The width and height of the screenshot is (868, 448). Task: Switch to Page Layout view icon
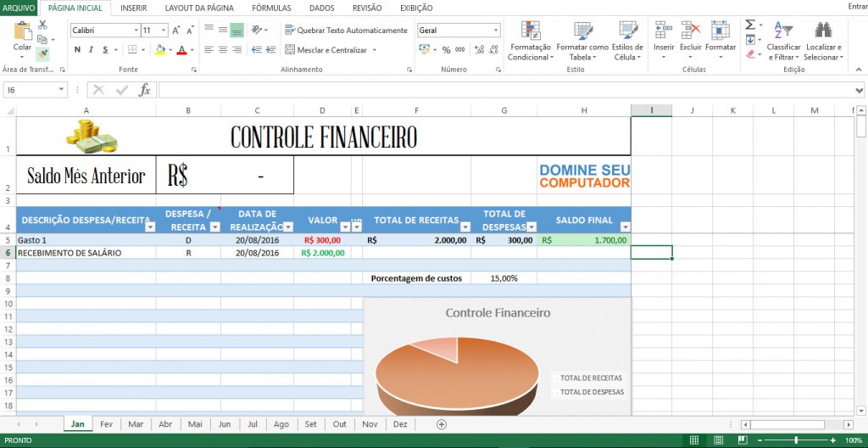click(x=718, y=440)
